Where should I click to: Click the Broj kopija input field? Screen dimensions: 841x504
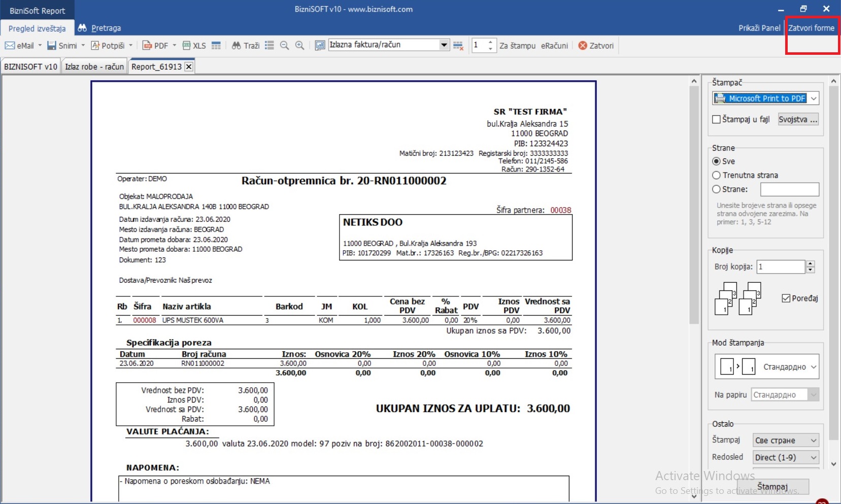(781, 266)
